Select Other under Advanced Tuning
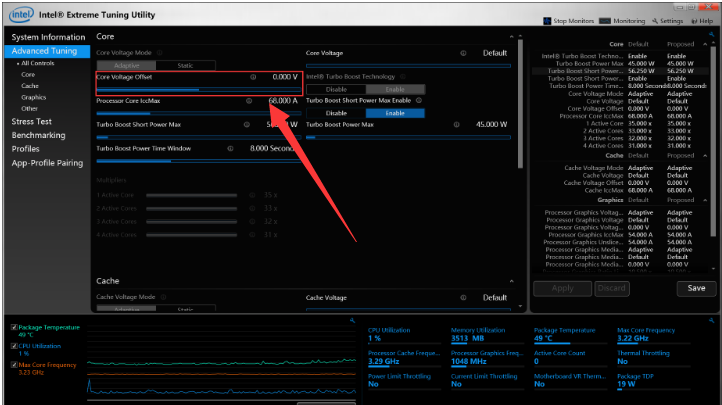Viewport: 722px width, 405px height. pyautogui.click(x=29, y=109)
